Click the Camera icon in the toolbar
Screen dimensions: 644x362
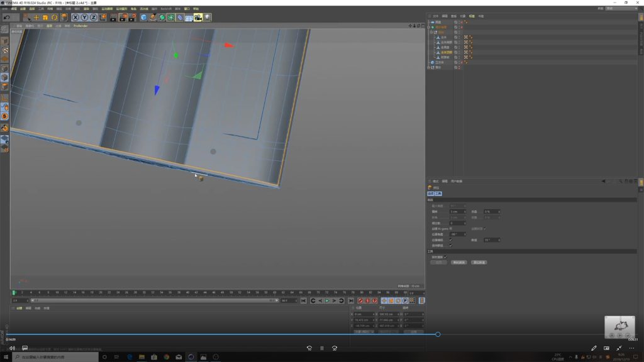[198, 18]
